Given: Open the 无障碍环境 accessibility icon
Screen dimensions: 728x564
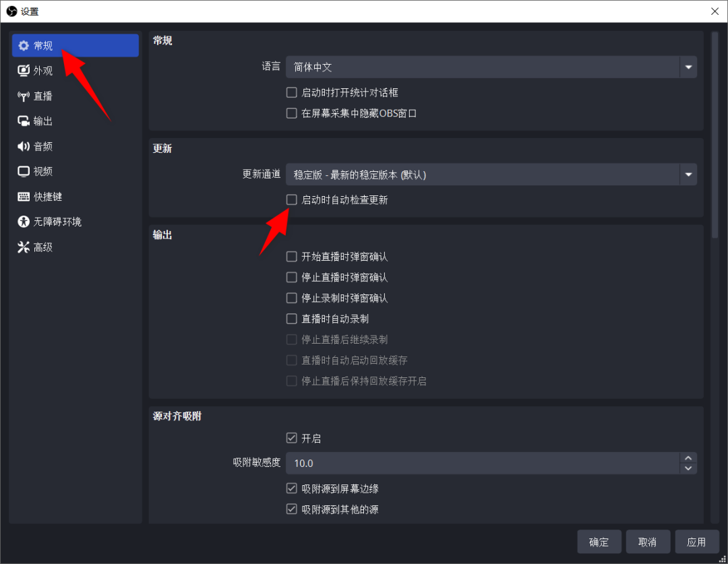Looking at the screenshot, I should click(x=23, y=222).
